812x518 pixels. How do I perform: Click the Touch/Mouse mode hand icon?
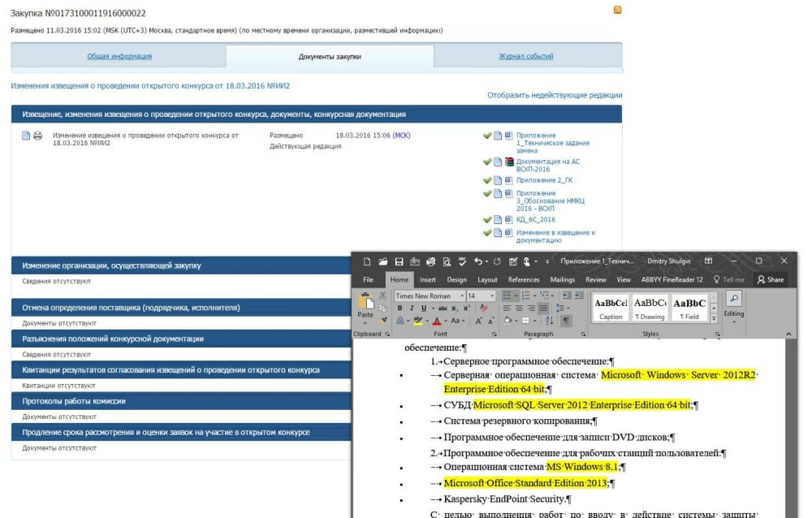coord(527,261)
